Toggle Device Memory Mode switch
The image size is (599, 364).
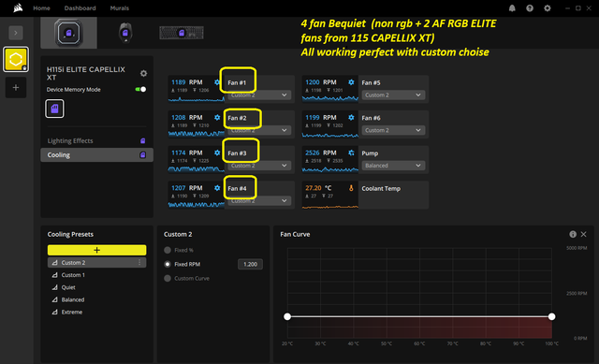(x=141, y=90)
